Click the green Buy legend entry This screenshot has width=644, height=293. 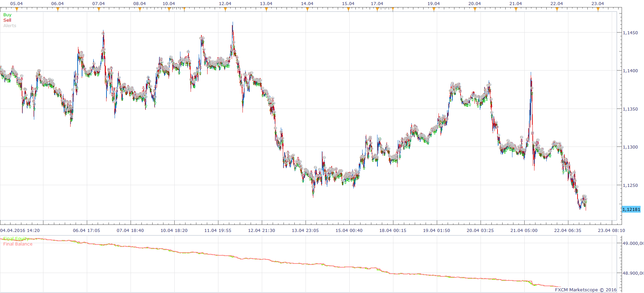[x=7, y=15]
